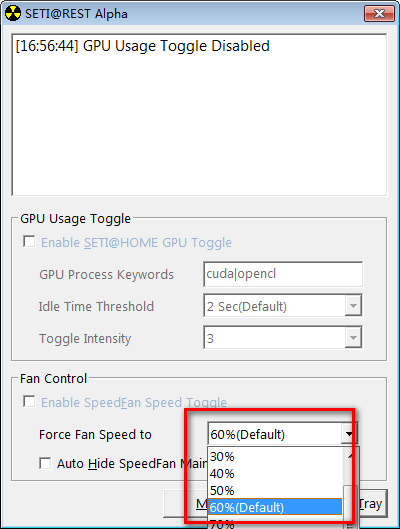This screenshot has width=400, height=529.
Task: Select the highlighted 60%(Default) list item
Action: 275,507
